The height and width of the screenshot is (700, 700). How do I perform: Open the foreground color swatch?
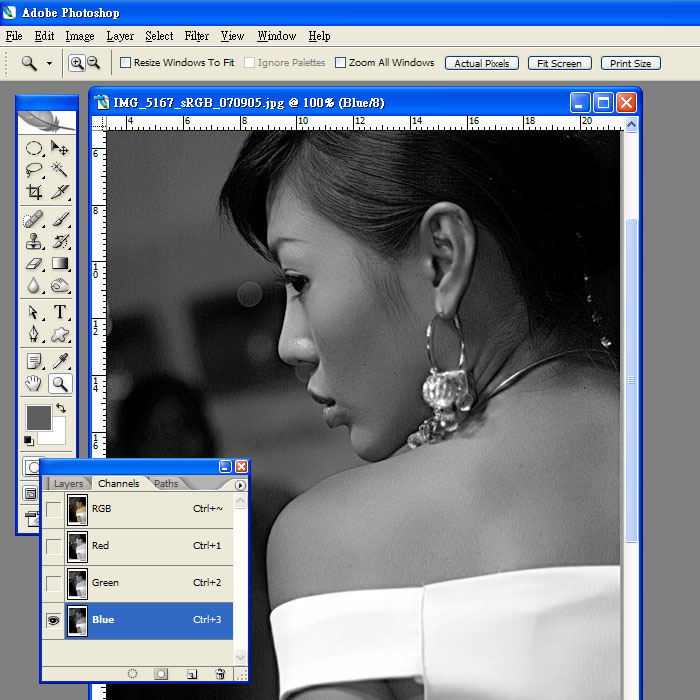point(38,417)
